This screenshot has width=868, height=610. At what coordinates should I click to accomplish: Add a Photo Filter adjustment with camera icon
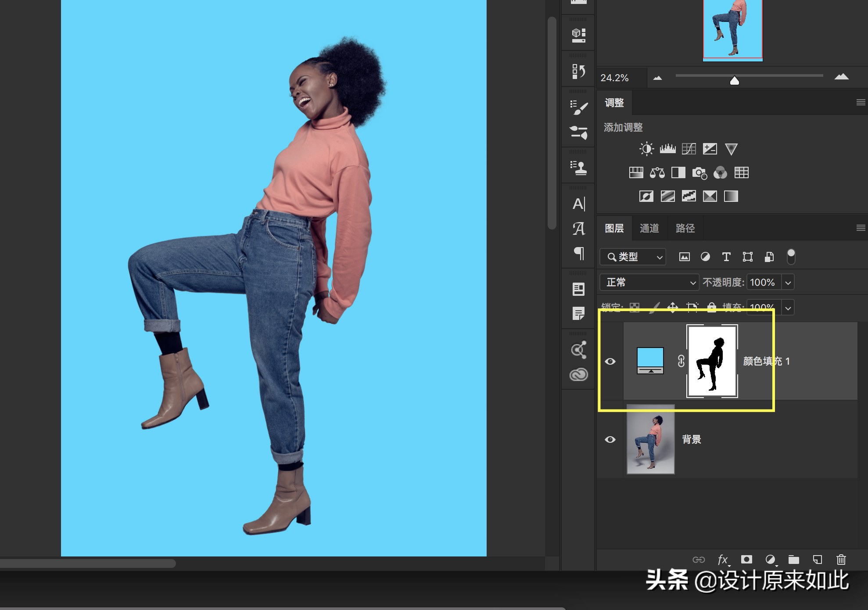coord(699,172)
